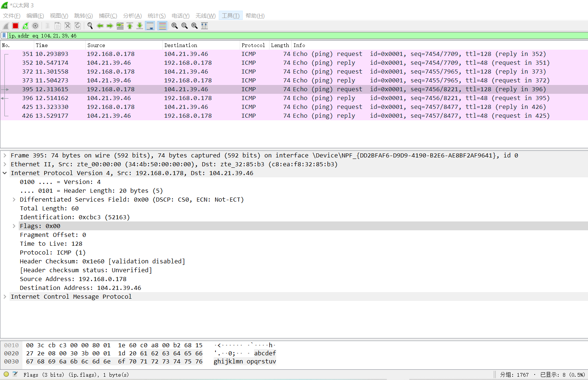
Task: Restart the current capture
Action: click(x=25, y=26)
